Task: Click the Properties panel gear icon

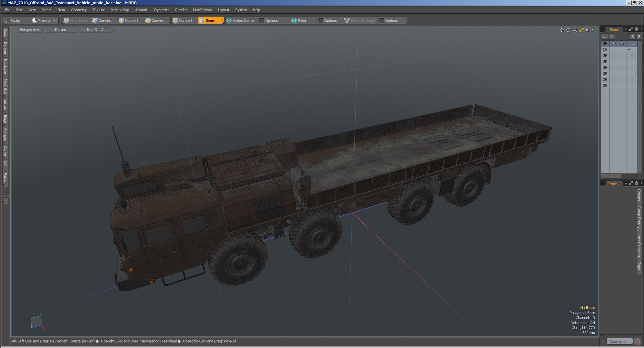Action: pyautogui.click(x=636, y=183)
